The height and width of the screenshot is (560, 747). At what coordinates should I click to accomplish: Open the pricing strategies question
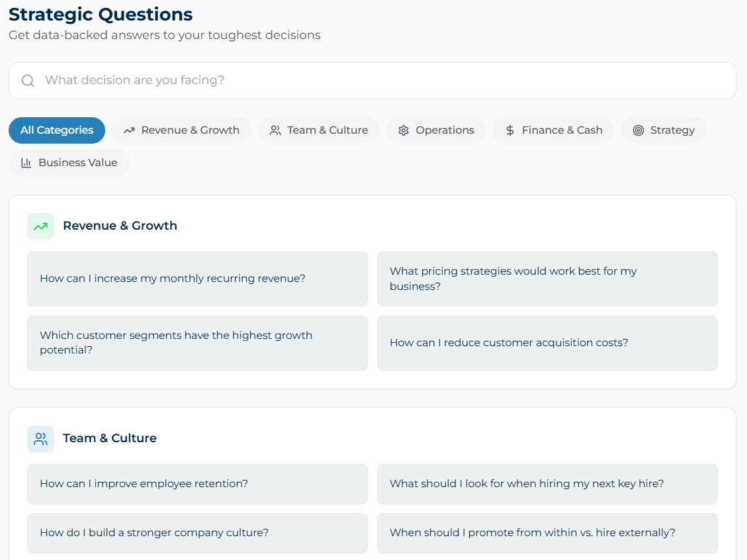pyautogui.click(x=547, y=279)
